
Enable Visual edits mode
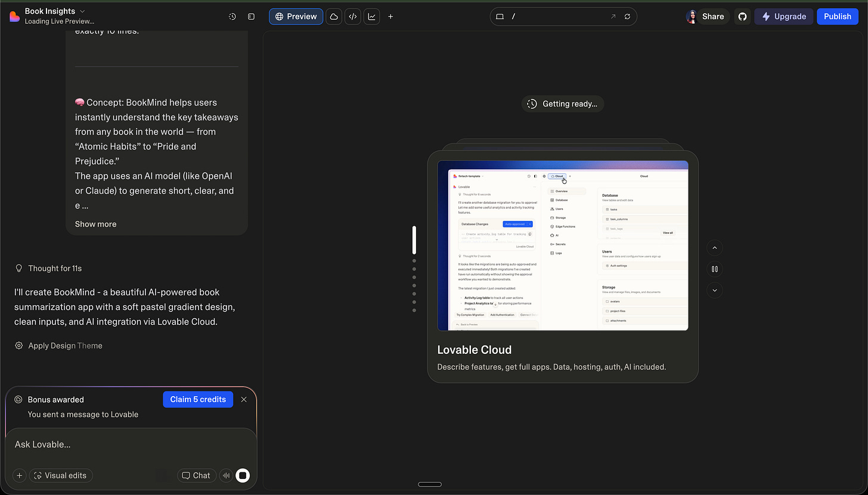[61, 475]
